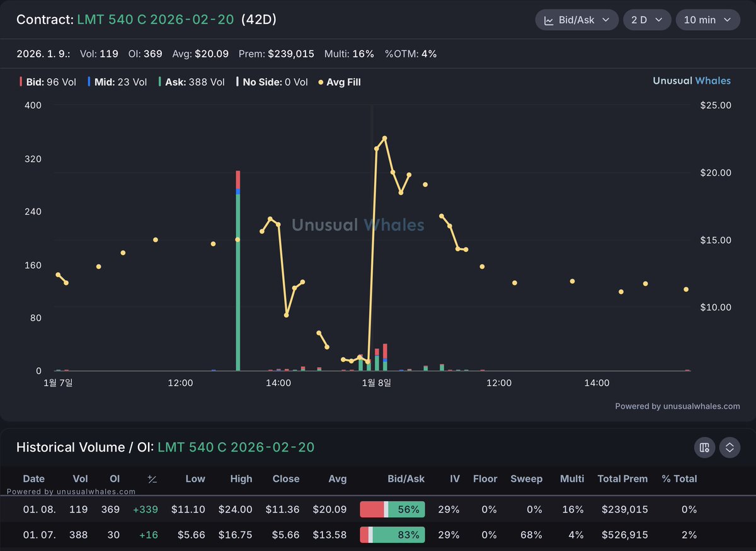Sort table by Sweep column header
Image resolution: width=756 pixels, height=551 pixels.
click(527, 479)
